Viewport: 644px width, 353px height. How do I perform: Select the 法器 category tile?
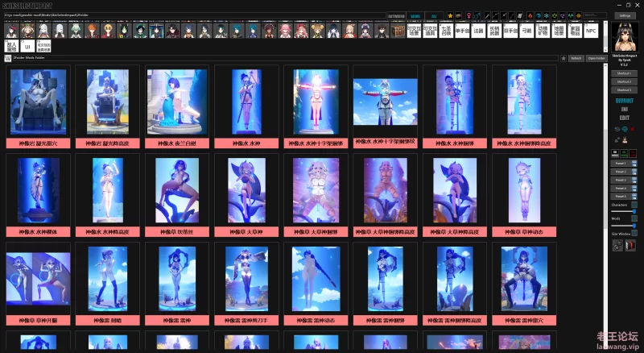(x=478, y=31)
